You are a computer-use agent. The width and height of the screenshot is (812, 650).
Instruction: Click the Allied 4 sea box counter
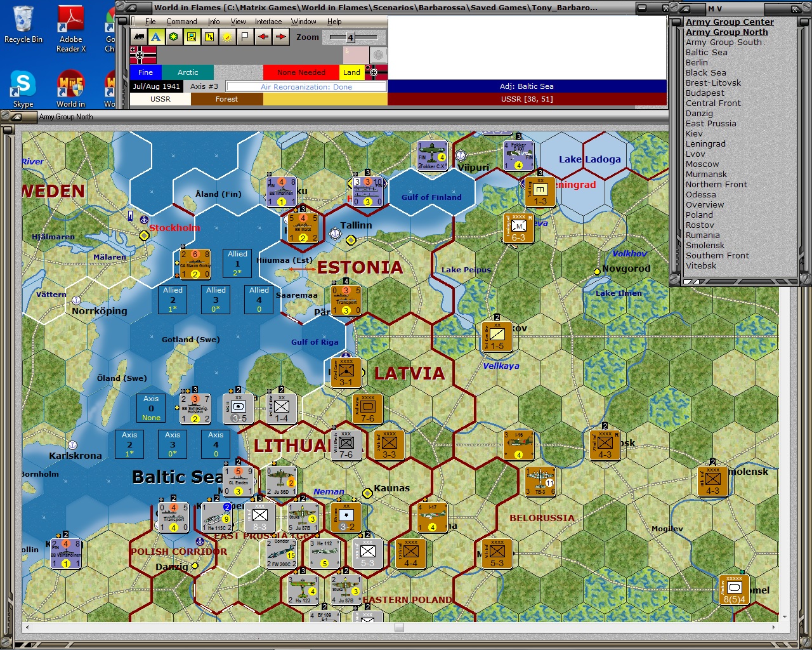[259, 300]
